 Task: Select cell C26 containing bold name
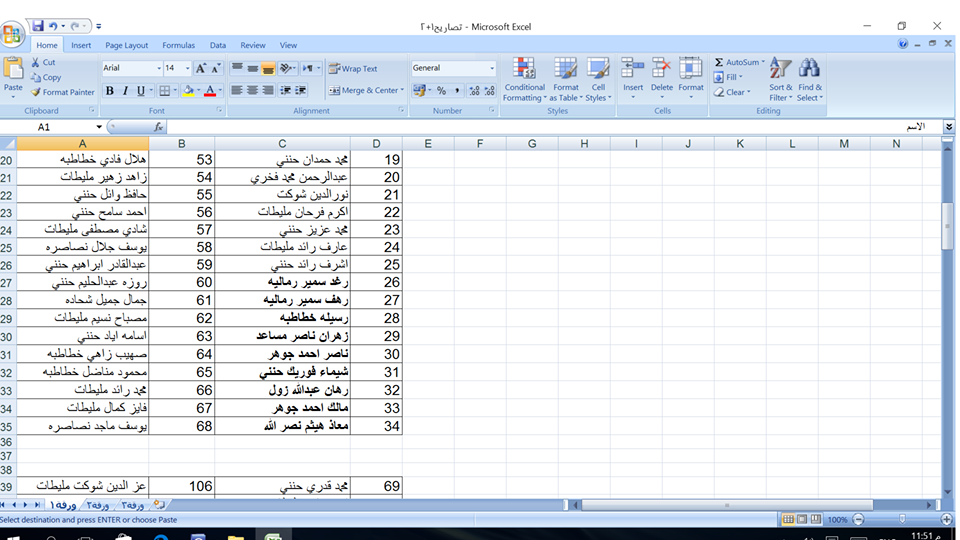click(308, 282)
